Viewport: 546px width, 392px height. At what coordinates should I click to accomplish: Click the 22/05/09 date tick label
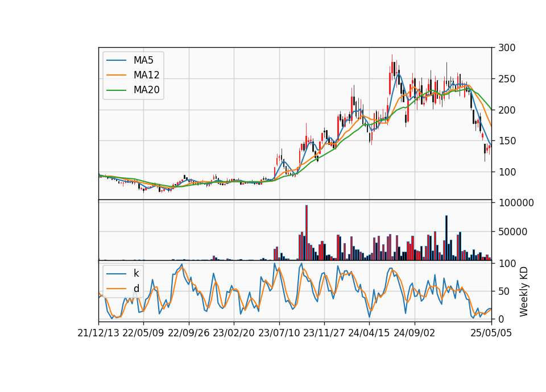tap(143, 333)
